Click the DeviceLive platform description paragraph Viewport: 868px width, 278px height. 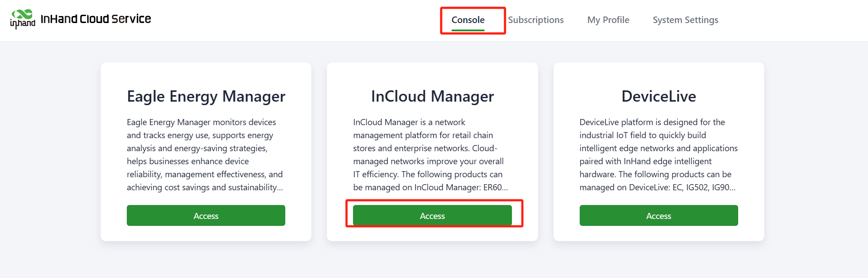[x=658, y=155]
